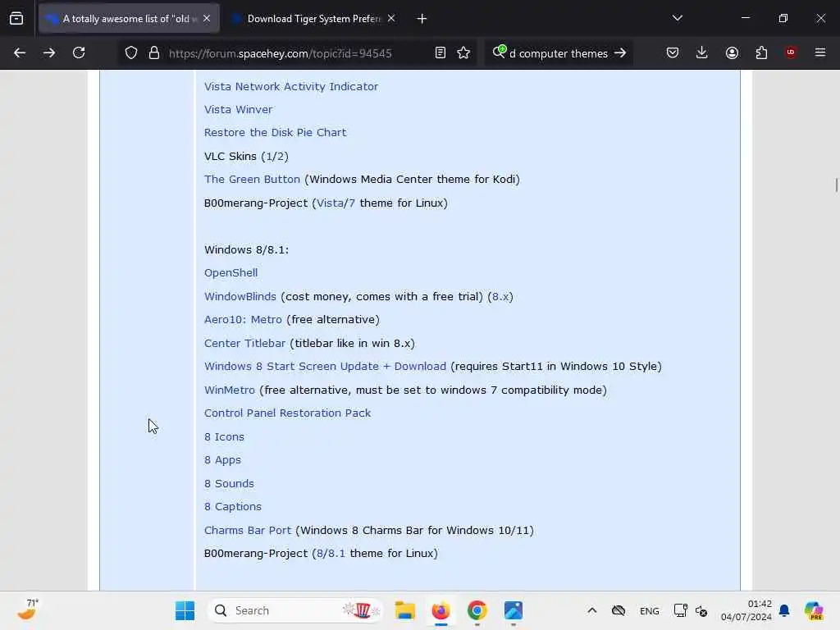Open Firefox from the taskbar
This screenshot has height=630, width=840.
click(441, 610)
